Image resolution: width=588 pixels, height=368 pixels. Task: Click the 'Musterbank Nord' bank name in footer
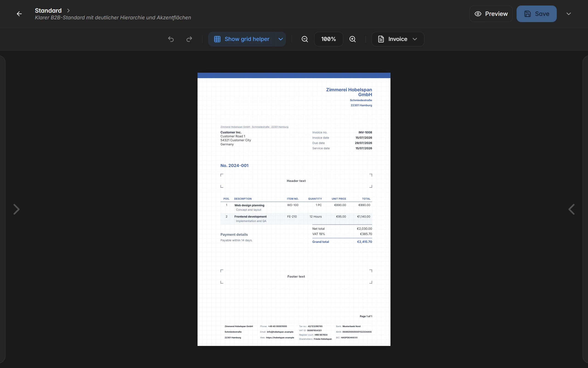point(351,326)
